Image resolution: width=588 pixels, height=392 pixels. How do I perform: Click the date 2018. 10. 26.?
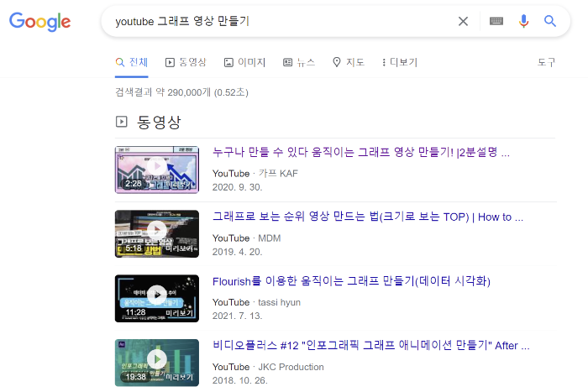240,380
